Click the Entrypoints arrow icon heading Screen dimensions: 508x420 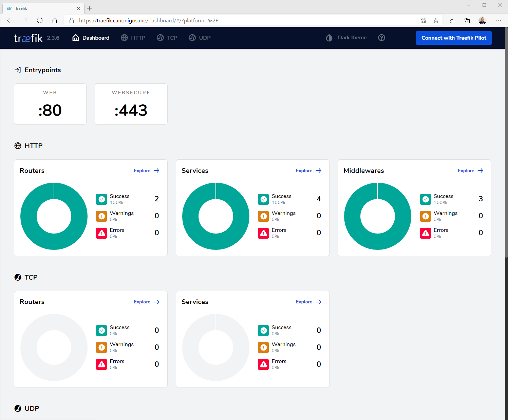(18, 70)
